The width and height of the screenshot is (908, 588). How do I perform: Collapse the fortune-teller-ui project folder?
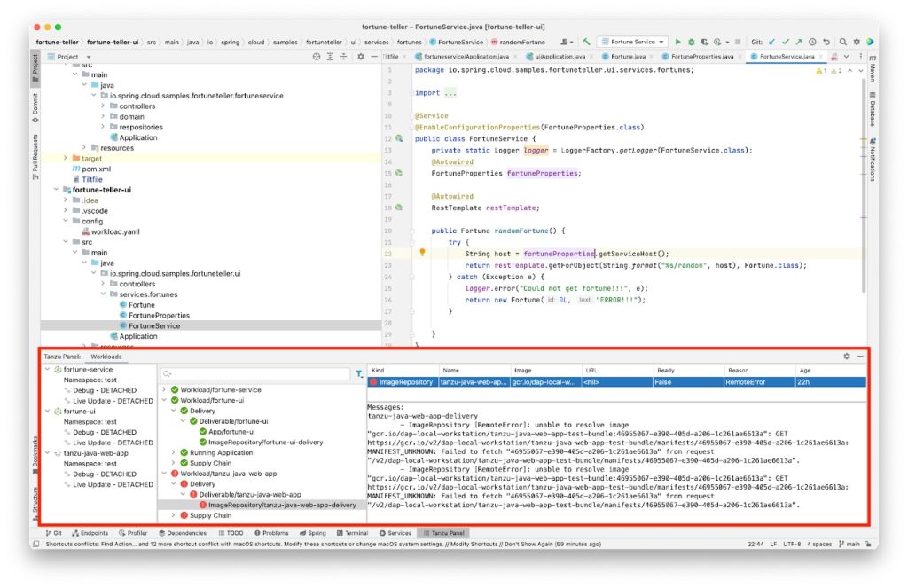57,190
